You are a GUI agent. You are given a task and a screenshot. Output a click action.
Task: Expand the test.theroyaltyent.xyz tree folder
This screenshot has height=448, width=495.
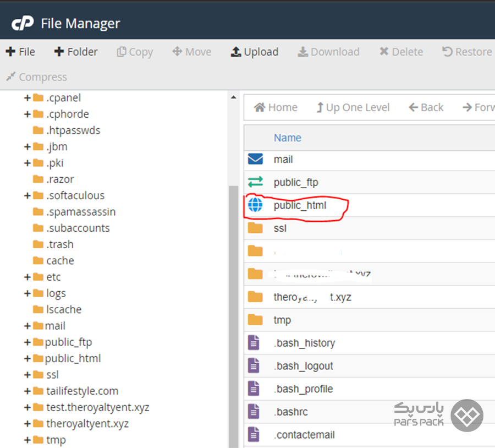tap(28, 407)
